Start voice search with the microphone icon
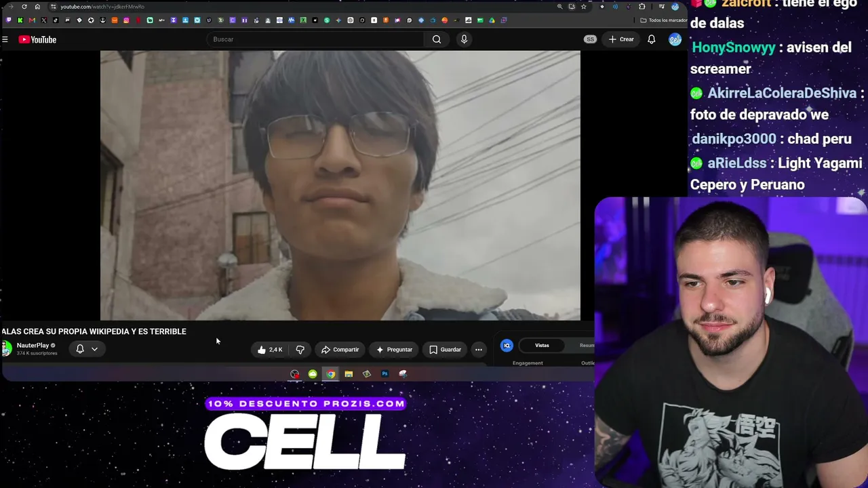The image size is (868, 488). [464, 39]
